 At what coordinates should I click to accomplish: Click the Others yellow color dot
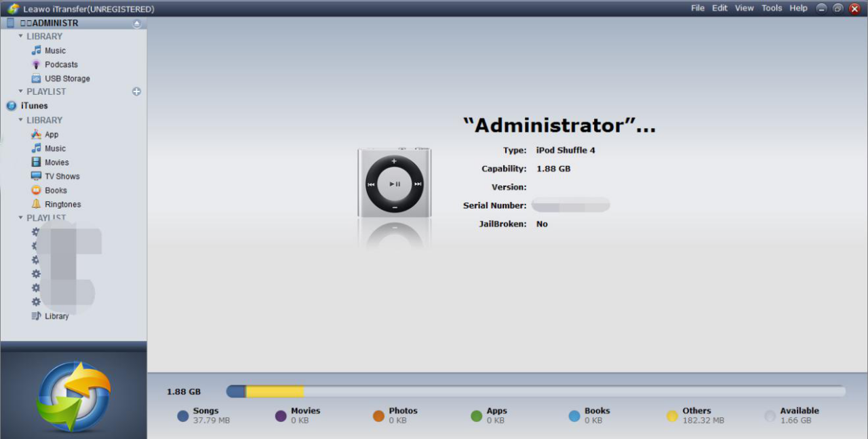pyautogui.click(x=672, y=416)
